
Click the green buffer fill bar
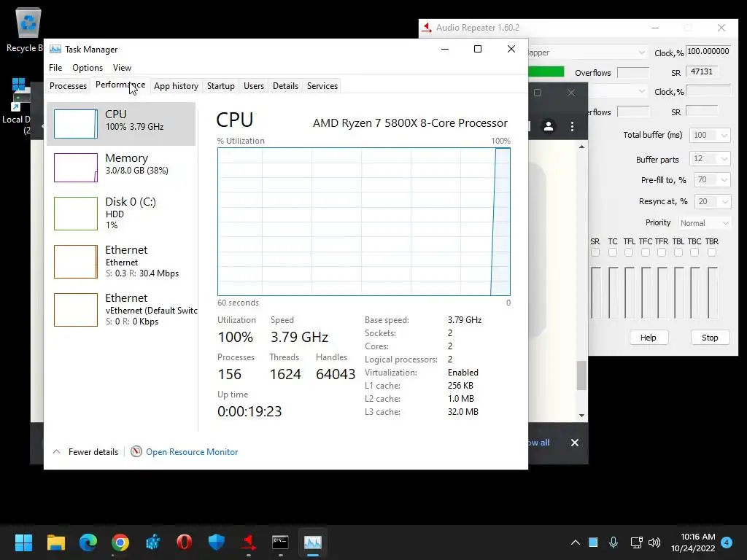pyautogui.click(x=546, y=72)
